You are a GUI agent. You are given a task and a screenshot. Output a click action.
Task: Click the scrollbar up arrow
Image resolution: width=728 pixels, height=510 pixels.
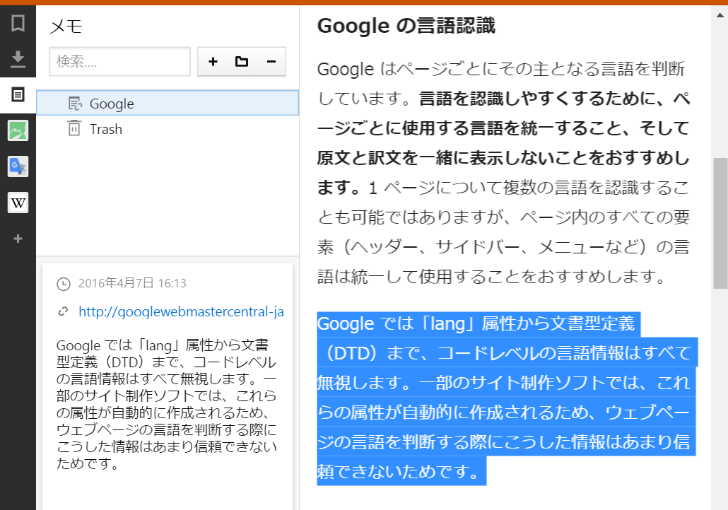720,15
